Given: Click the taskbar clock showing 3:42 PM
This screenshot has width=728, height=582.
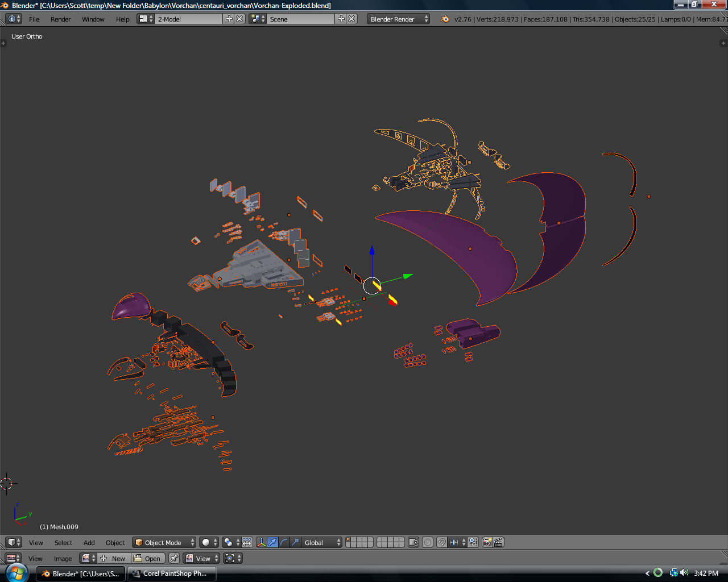Looking at the screenshot, I should (706, 573).
